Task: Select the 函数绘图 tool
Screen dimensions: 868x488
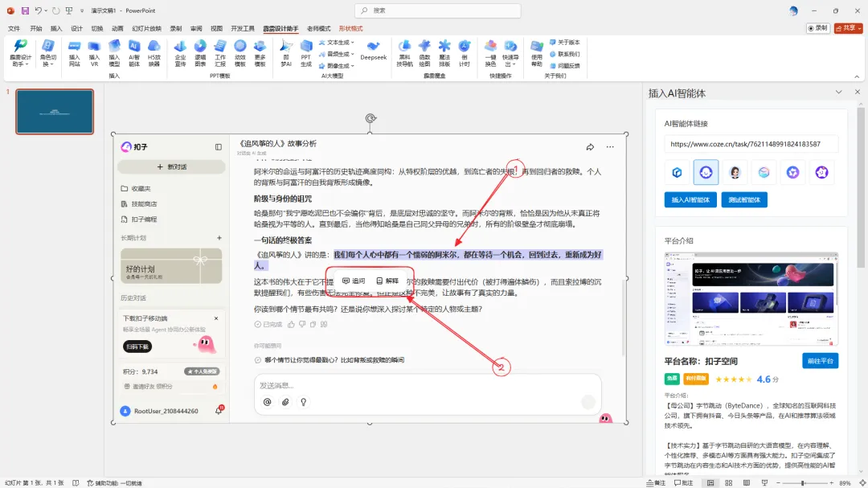Action: tap(424, 53)
